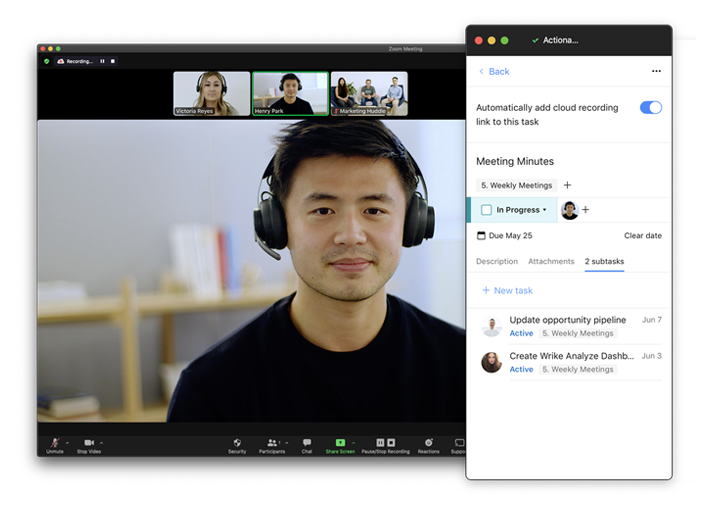Screen dimensions: 704x512
Task: Click the Jun 3 due date
Action: pos(651,356)
